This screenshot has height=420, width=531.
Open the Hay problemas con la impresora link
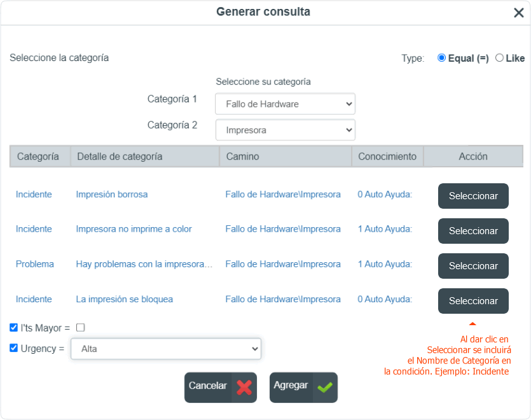coord(144,264)
